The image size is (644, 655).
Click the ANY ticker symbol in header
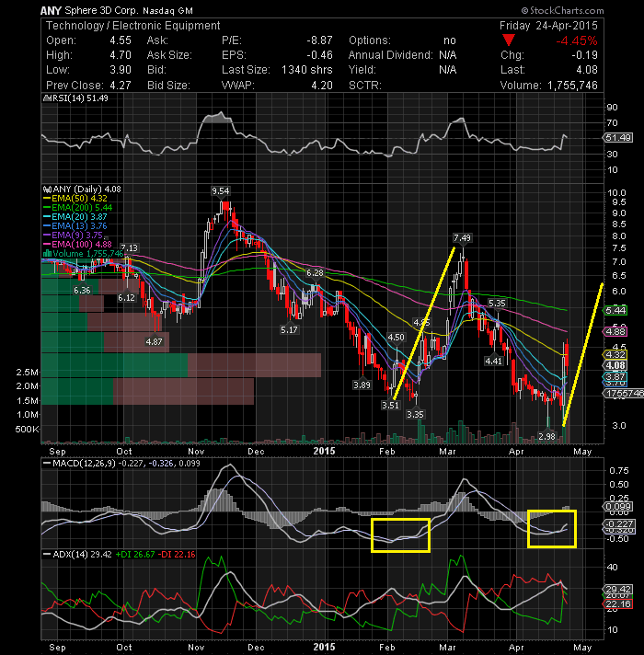[x=51, y=10]
